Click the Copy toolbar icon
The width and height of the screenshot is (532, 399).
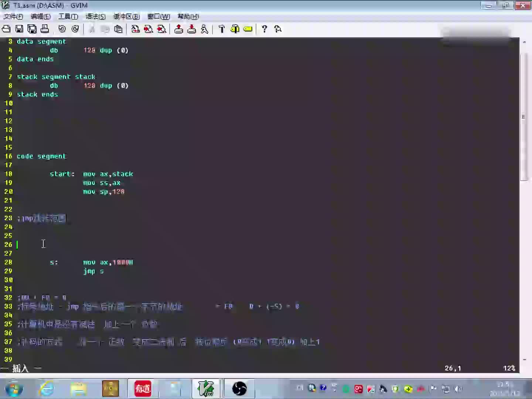coord(105,29)
